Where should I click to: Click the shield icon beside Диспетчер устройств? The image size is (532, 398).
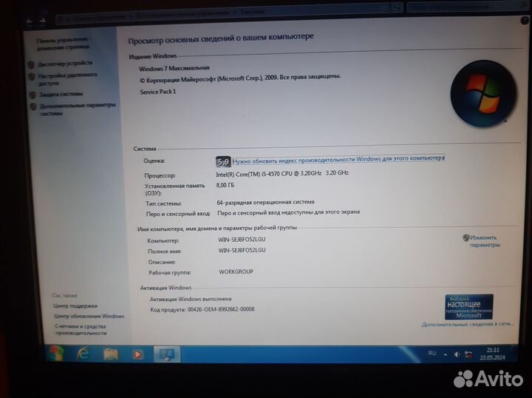31,64
